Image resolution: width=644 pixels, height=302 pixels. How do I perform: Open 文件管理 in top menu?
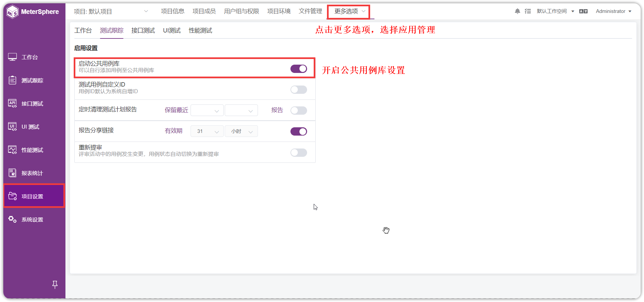coord(310,11)
